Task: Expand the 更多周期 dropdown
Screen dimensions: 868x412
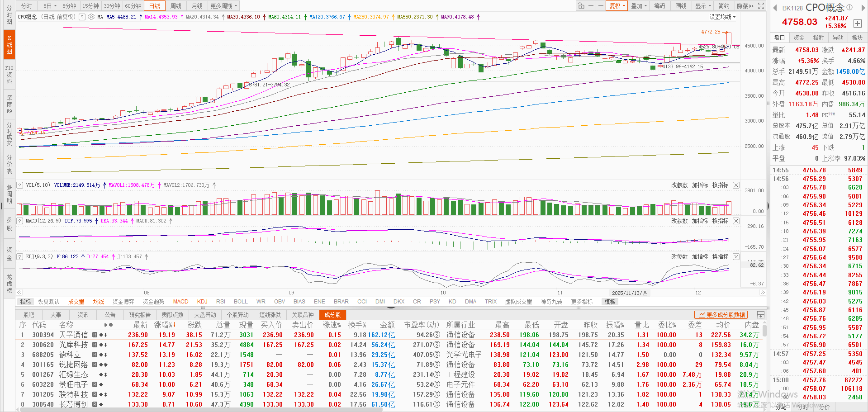Action: pyautogui.click(x=223, y=6)
